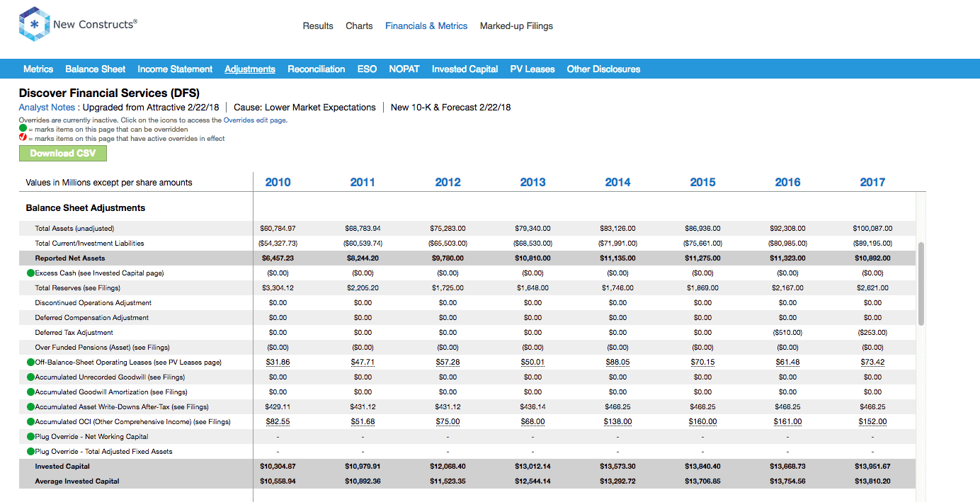The image size is (980, 502).
Task: Open the Other Disclosures tab
Action: [x=603, y=69]
